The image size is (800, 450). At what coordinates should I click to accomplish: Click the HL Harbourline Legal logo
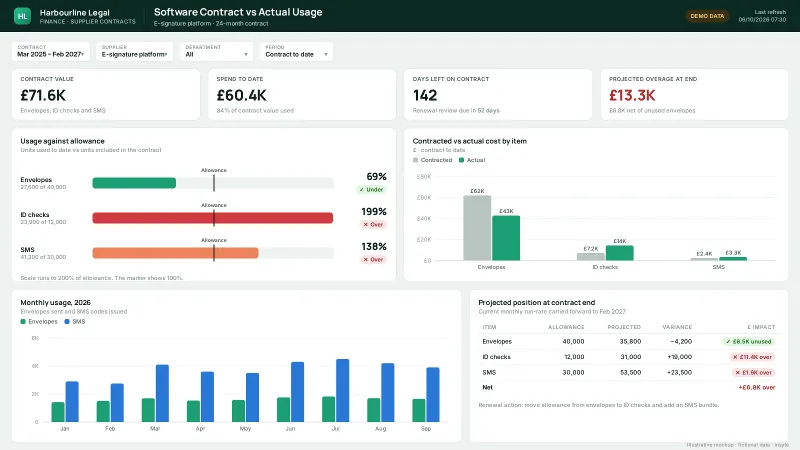click(22, 16)
